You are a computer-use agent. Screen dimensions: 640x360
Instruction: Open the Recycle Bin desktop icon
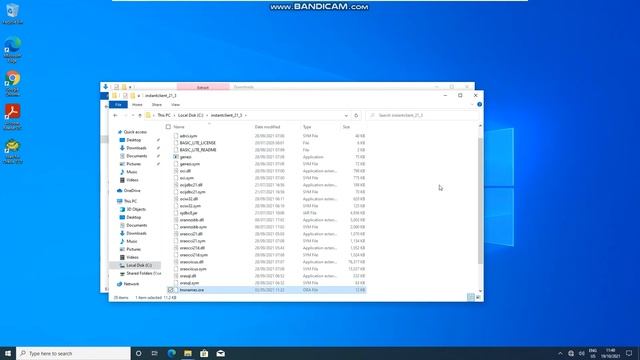12,13
